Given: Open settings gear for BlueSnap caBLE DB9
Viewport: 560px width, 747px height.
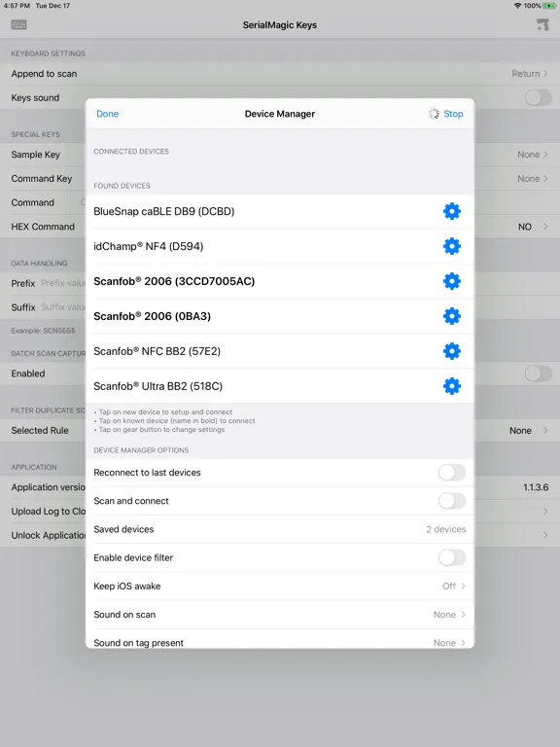Looking at the screenshot, I should pyautogui.click(x=451, y=211).
